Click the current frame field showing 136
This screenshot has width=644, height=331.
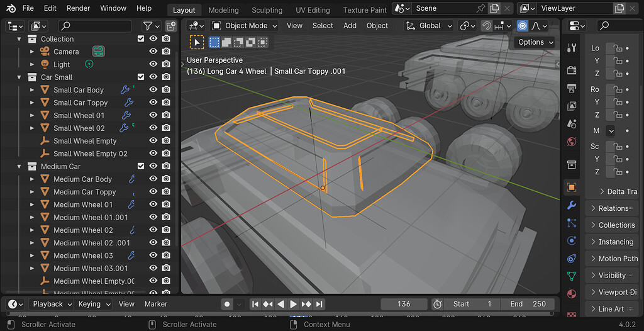coord(404,304)
